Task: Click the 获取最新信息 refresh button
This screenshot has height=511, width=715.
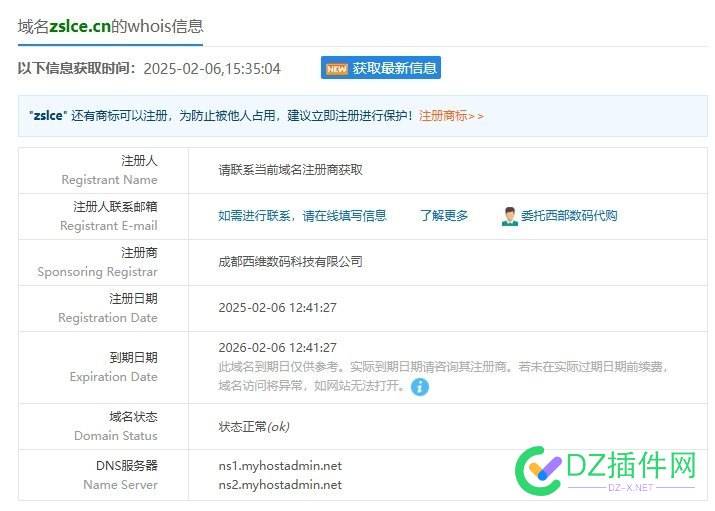Action: point(381,68)
